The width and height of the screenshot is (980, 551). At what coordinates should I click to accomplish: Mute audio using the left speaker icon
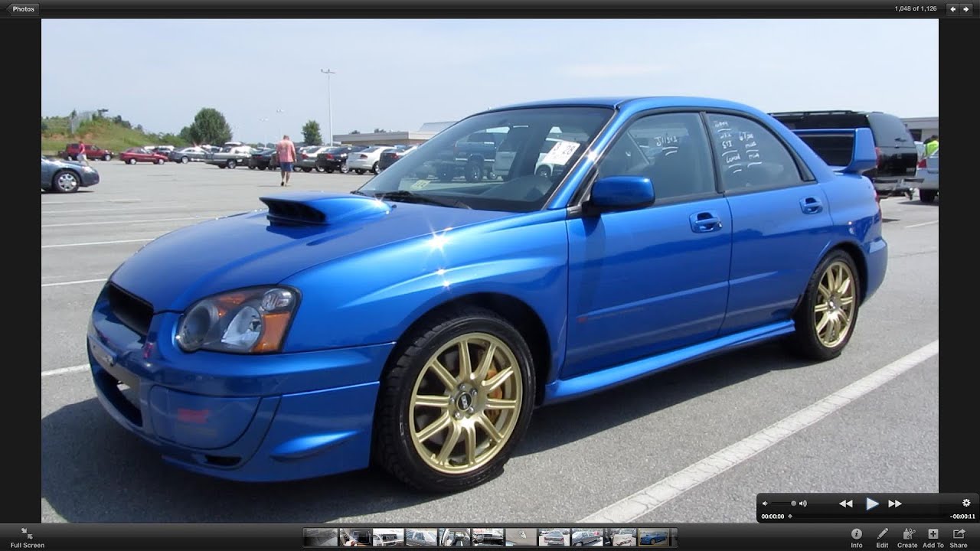(x=766, y=503)
